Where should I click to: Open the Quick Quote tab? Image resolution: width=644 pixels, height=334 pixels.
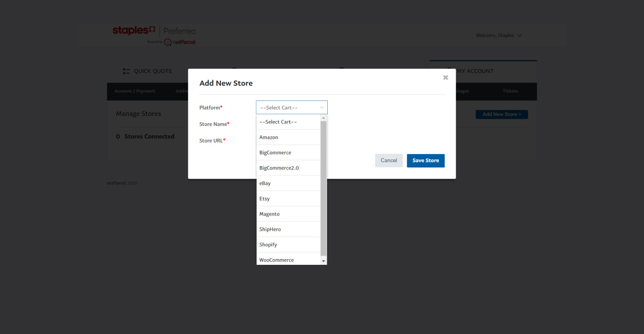(147, 71)
